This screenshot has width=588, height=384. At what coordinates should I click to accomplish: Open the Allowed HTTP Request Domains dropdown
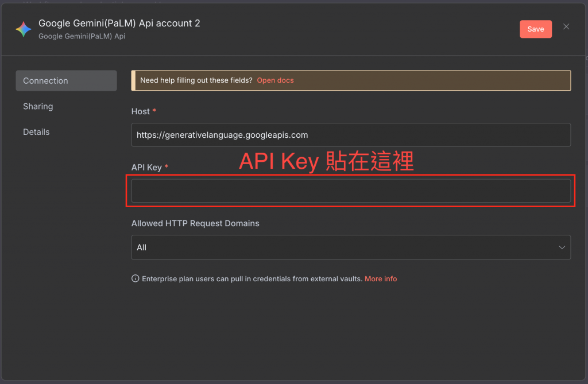(x=351, y=247)
